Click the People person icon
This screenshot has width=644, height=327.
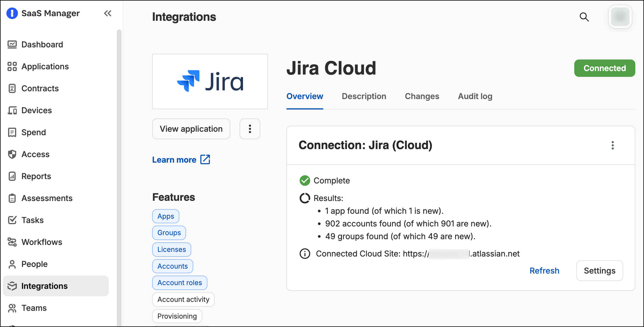click(x=12, y=264)
